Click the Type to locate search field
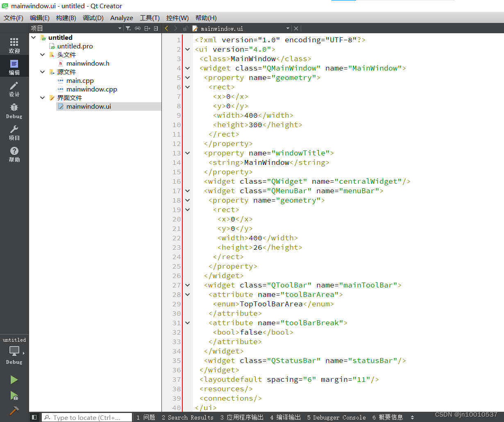 click(x=87, y=417)
